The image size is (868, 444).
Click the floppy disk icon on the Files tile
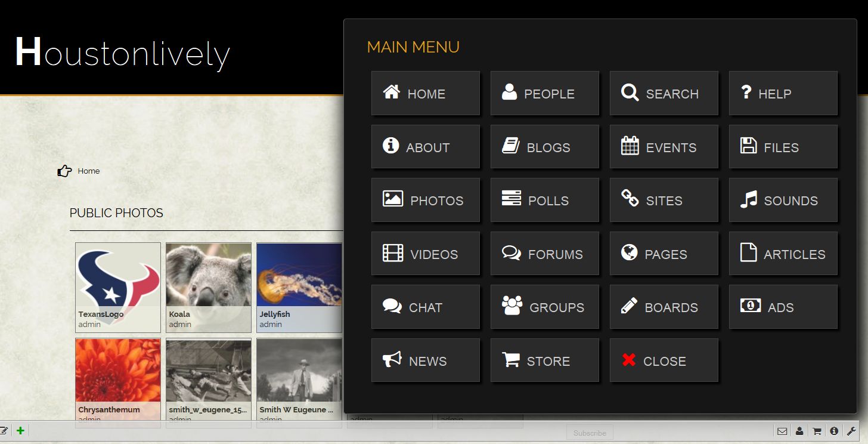(748, 146)
